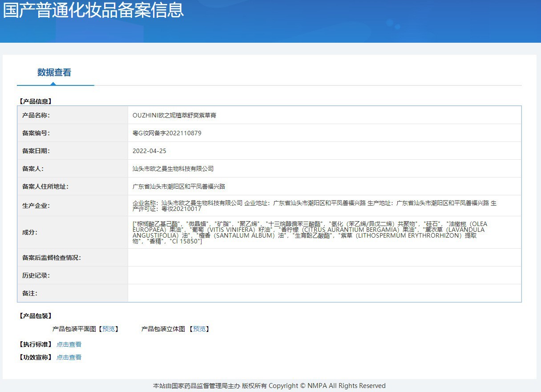Click the NMPA copyright footer text
The image size is (541, 392).
(270, 386)
